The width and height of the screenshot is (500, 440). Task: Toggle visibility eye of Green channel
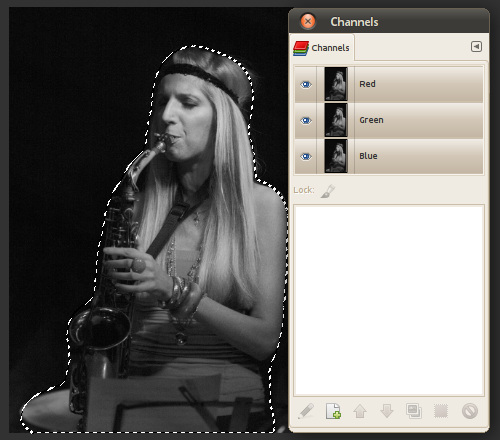click(306, 120)
